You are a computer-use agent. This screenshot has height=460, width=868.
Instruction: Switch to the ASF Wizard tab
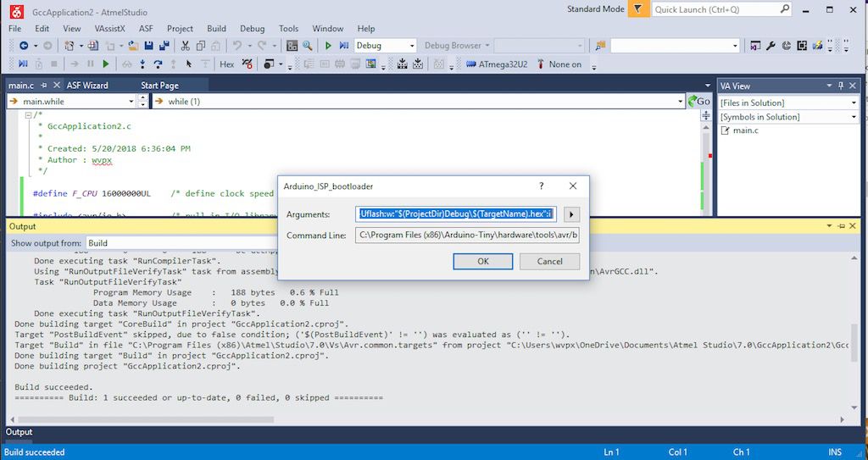click(87, 86)
